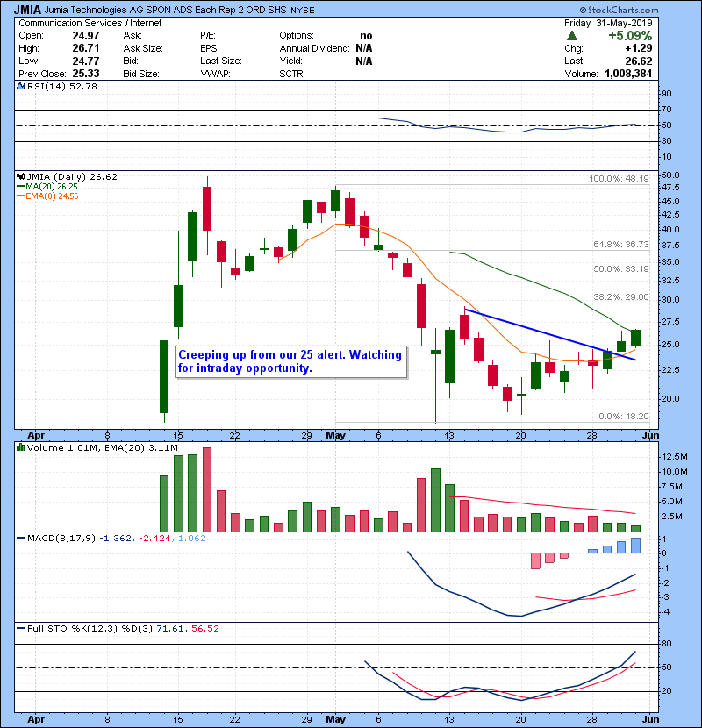702x728 pixels.
Task: Click the MACD(8,17,9) indicator label
Action: tap(61, 539)
